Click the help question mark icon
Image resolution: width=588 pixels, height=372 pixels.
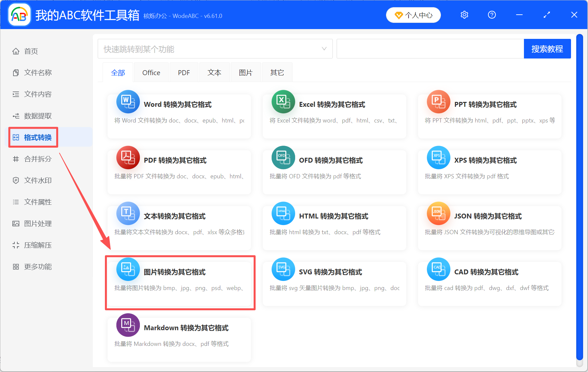click(492, 15)
